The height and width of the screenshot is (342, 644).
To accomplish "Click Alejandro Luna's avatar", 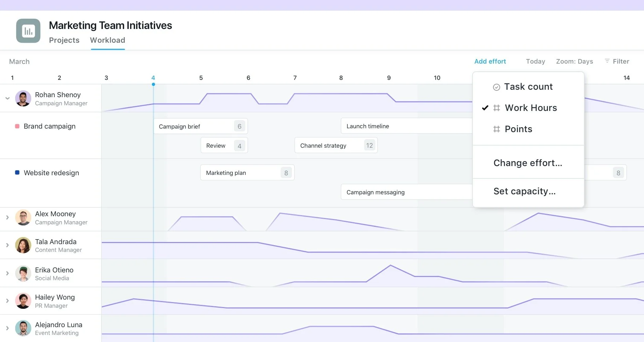I will point(23,328).
